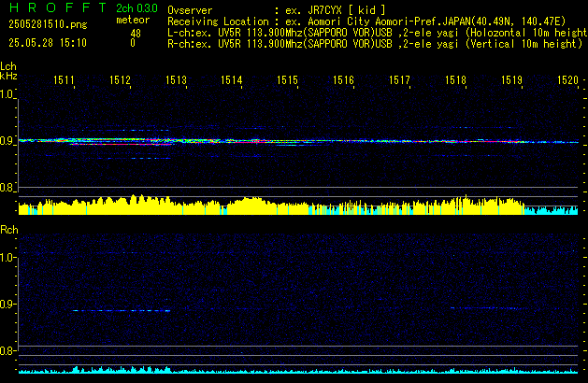Click the 1515 time marker
The height and width of the screenshot is (383, 588).
point(288,80)
